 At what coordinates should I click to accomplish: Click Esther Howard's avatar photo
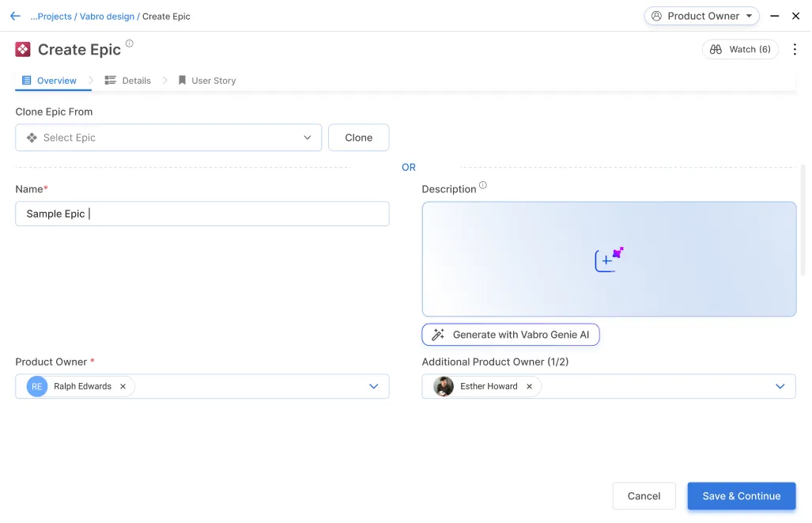click(x=444, y=386)
